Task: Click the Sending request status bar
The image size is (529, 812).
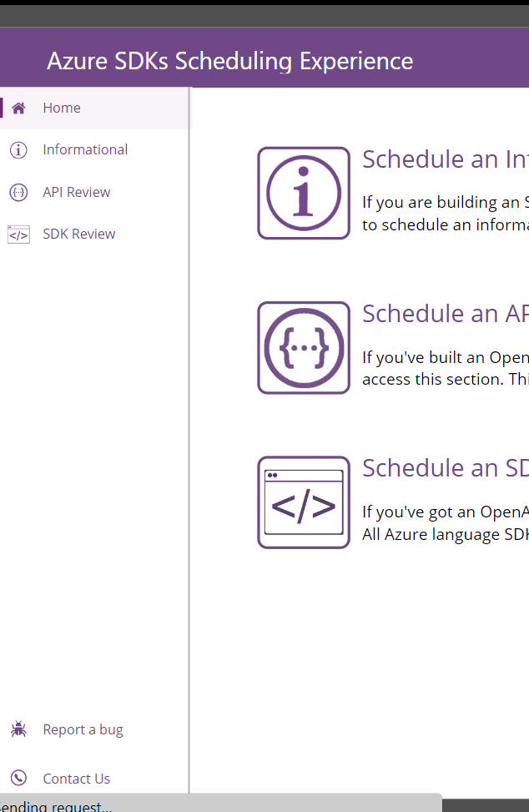Action: (x=221, y=805)
